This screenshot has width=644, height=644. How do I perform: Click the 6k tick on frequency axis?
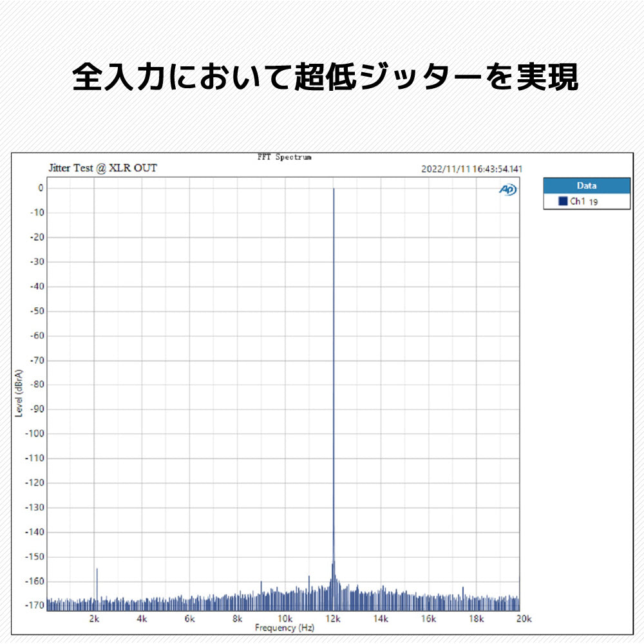click(x=189, y=618)
